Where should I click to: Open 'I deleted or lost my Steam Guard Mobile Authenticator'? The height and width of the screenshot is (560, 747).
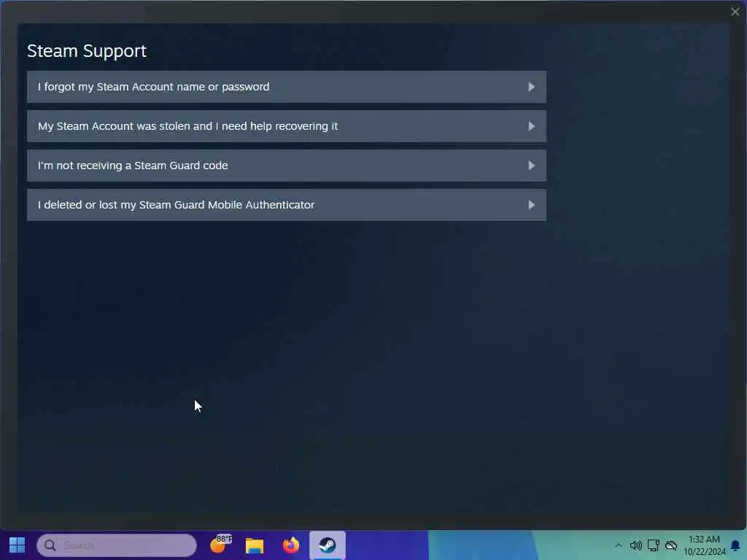[286, 205]
